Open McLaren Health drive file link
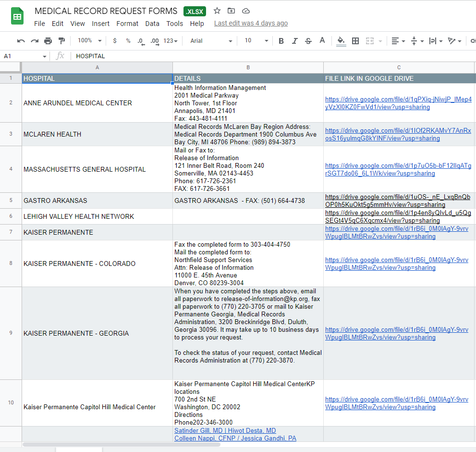The height and width of the screenshot is (452, 476). point(398,134)
